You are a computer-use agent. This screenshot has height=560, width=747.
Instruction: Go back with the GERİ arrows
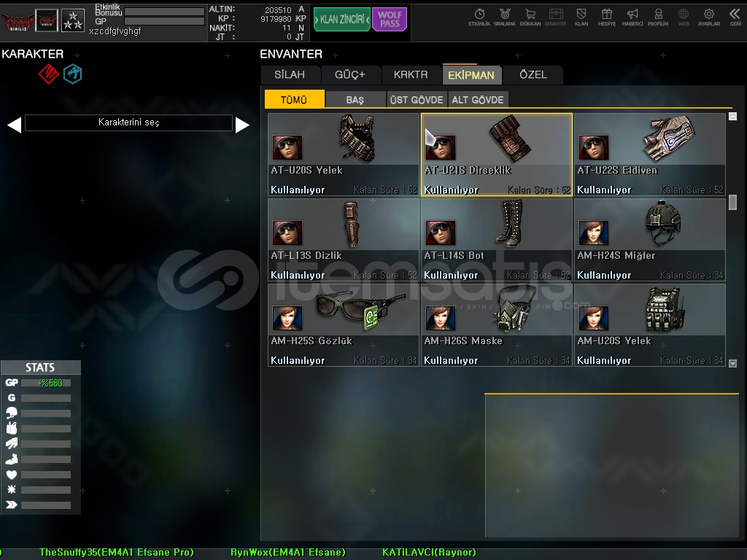[735, 17]
